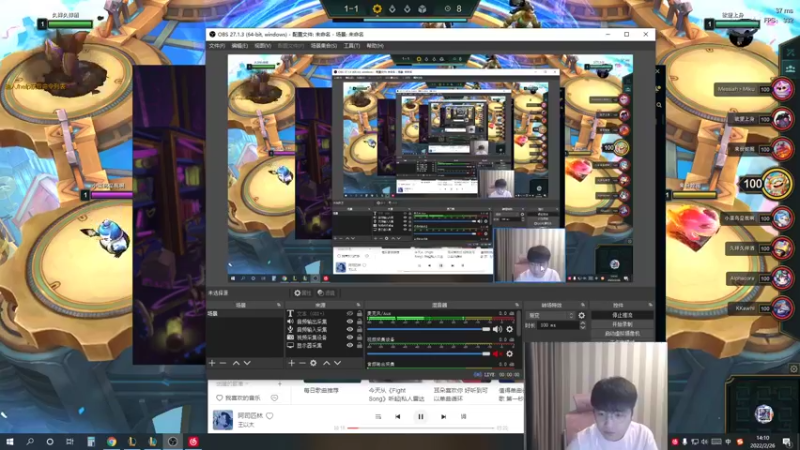Pop out the scene transitions dock panel
This screenshot has height=450, width=800.
(583, 305)
